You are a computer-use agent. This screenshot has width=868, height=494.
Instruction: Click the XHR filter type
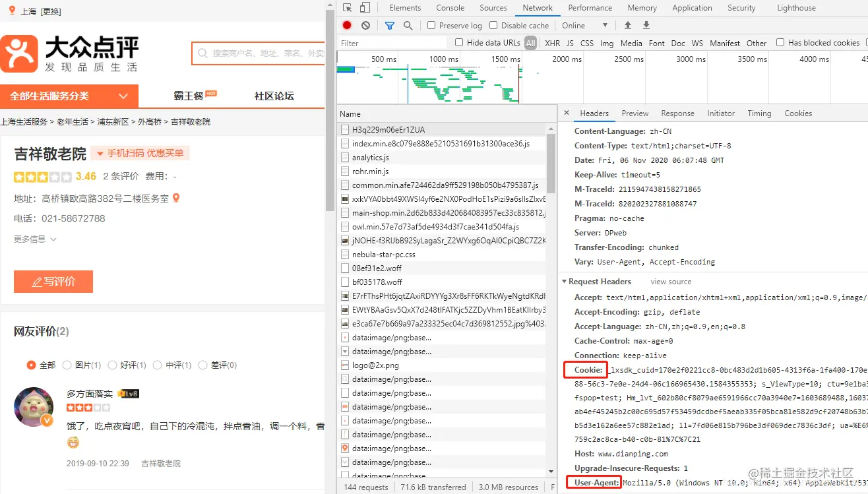(552, 43)
